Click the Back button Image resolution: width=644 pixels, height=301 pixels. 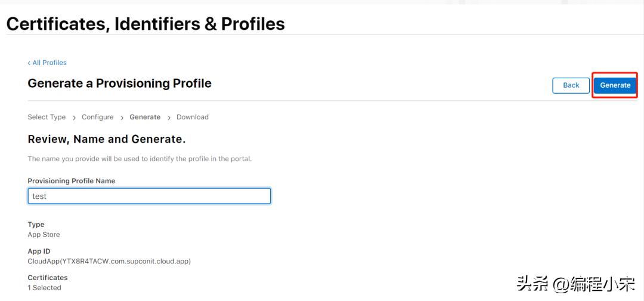point(571,85)
